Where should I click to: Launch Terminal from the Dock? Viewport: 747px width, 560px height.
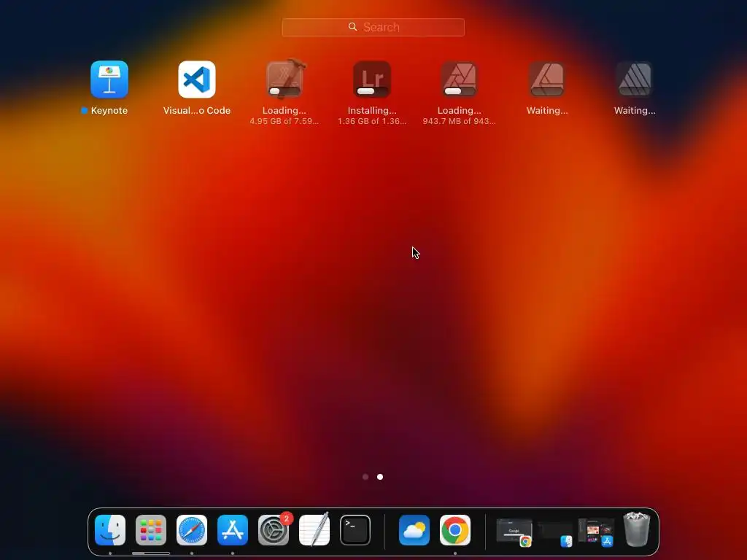[x=355, y=530]
